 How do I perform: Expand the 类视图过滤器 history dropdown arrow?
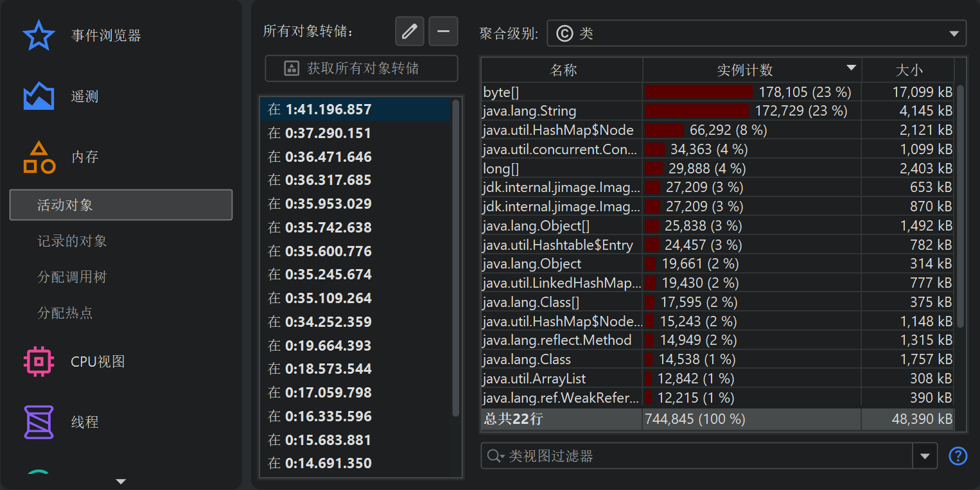coord(925,456)
